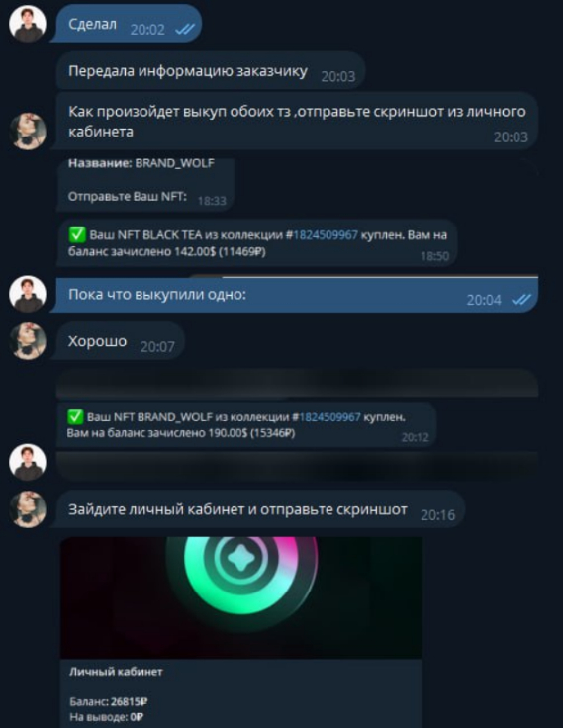Screen dimensions: 563x728
Task: Click the green checkmark emoji in the BLACK TEA message
Action: pyautogui.click(x=77, y=234)
